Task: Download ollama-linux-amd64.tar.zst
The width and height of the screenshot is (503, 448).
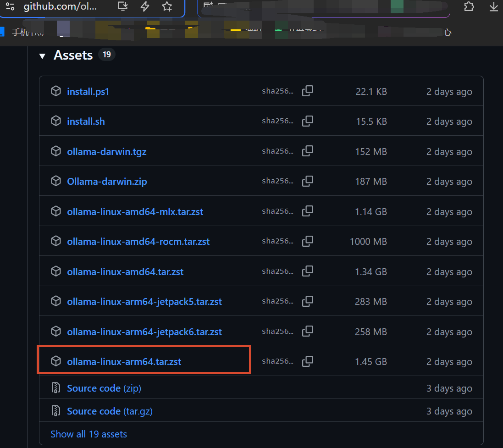Action: point(125,272)
